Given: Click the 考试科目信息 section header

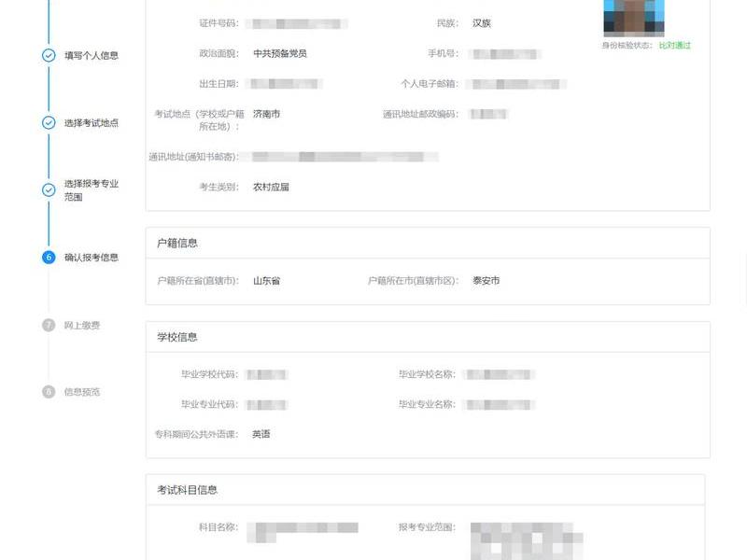Looking at the screenshot, I should pyautogui.click(x=188, y=489).
